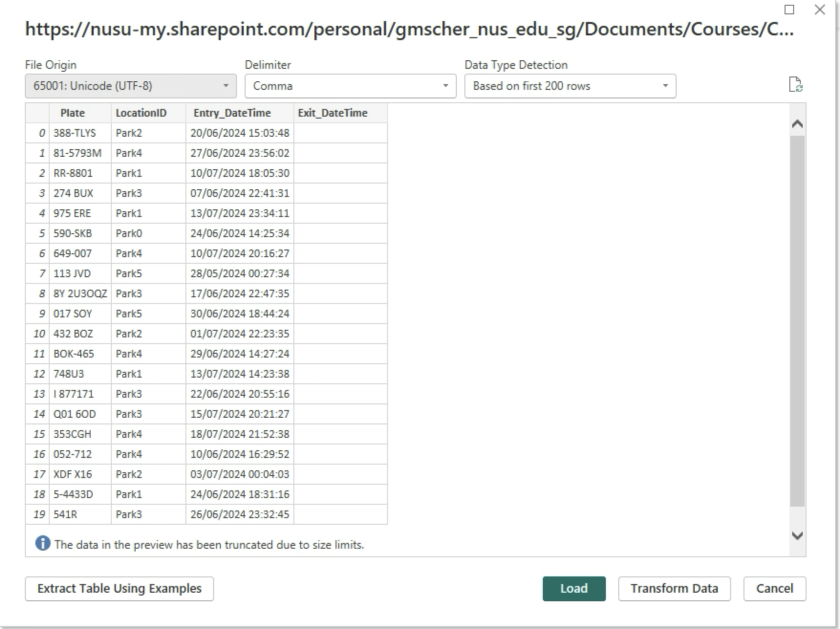Click the vertical scrollbar thumb in preview
Screen dimensions: 840x629
(797, 320)
